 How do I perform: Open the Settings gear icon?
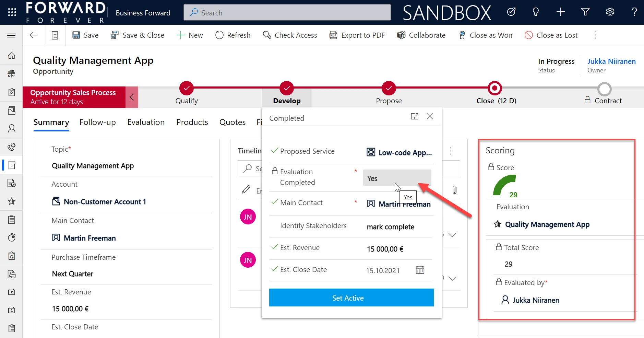click(610, 12)
